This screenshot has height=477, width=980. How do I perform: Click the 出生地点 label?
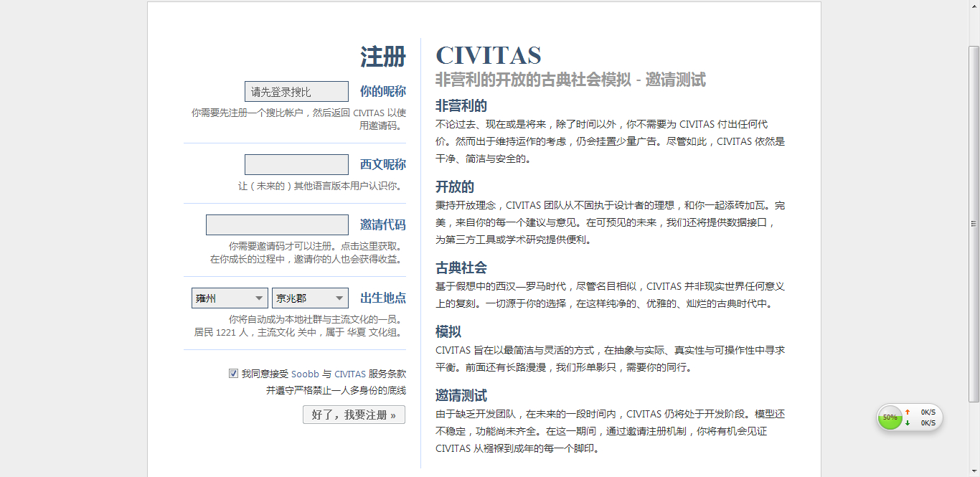pos(383,298)
